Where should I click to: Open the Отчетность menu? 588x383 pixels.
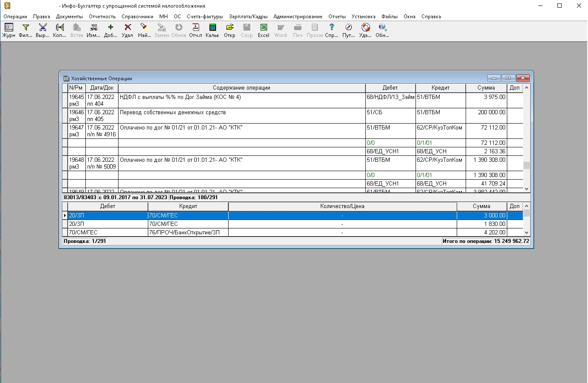click(102, 17)
